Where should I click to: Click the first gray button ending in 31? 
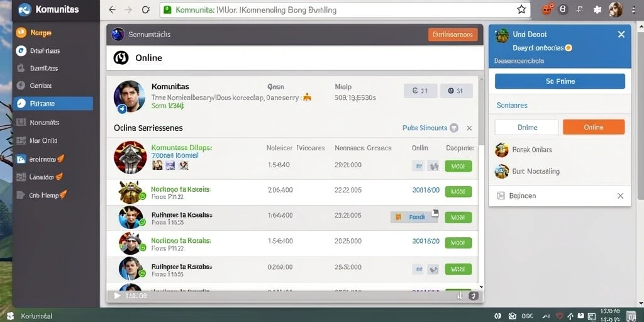(419, 91)
